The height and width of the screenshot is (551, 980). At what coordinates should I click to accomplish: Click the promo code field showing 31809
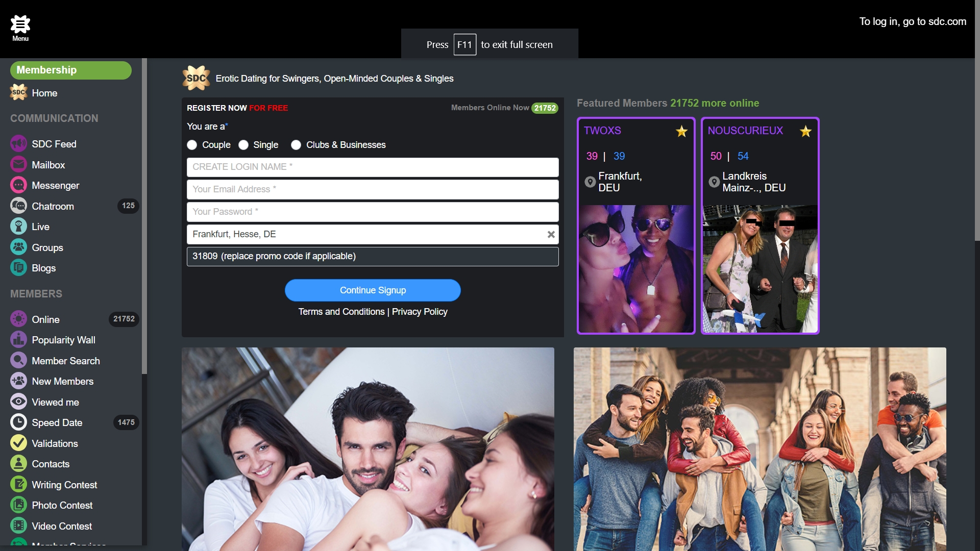tap(373, 256)
